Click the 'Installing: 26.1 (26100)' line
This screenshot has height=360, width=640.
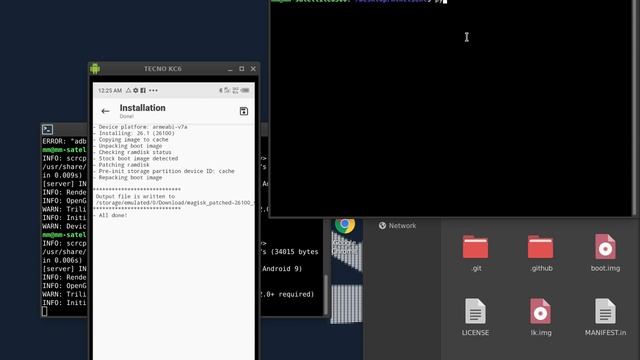(134, 133)
